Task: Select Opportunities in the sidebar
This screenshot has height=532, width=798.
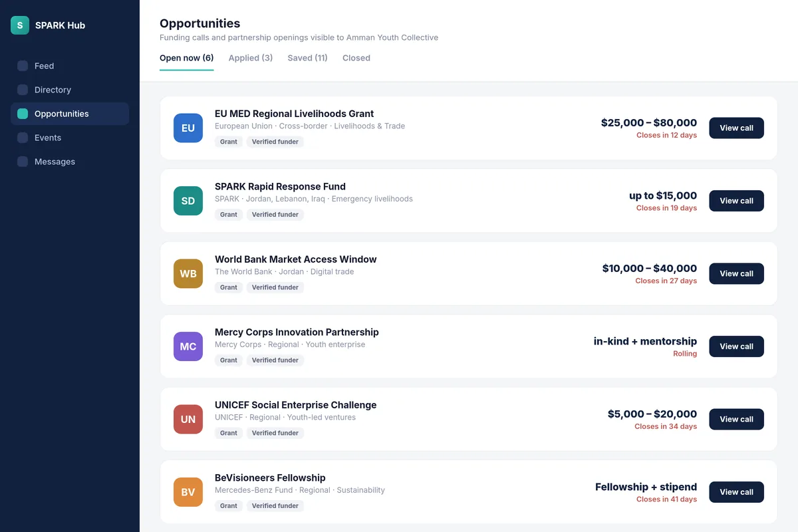Action: point(70,114)
